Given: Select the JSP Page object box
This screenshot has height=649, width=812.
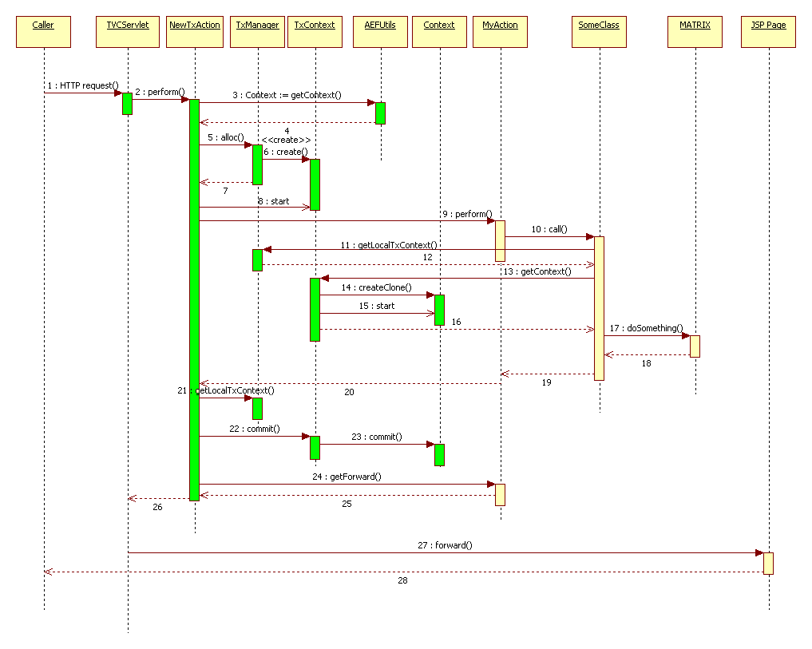Looking at the screenshot, I should click(x=768, y=32).
